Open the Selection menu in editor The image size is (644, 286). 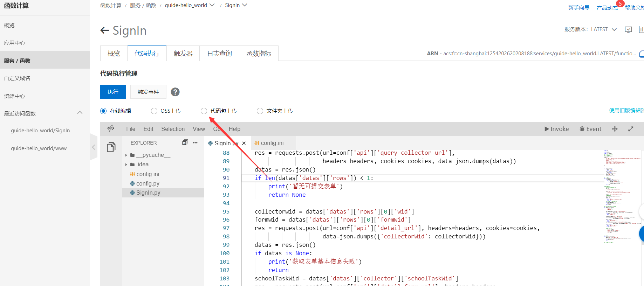pos(173,129)
